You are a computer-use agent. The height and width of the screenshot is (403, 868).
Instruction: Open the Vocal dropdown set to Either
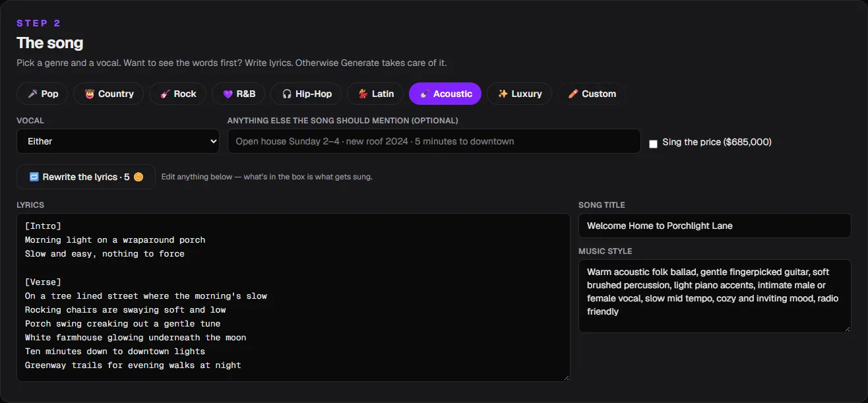point(118,141)
